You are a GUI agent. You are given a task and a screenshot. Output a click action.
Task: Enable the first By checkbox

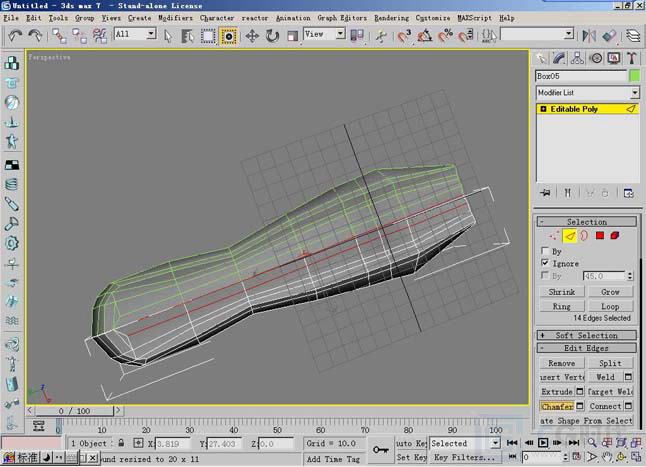(545, 250)
